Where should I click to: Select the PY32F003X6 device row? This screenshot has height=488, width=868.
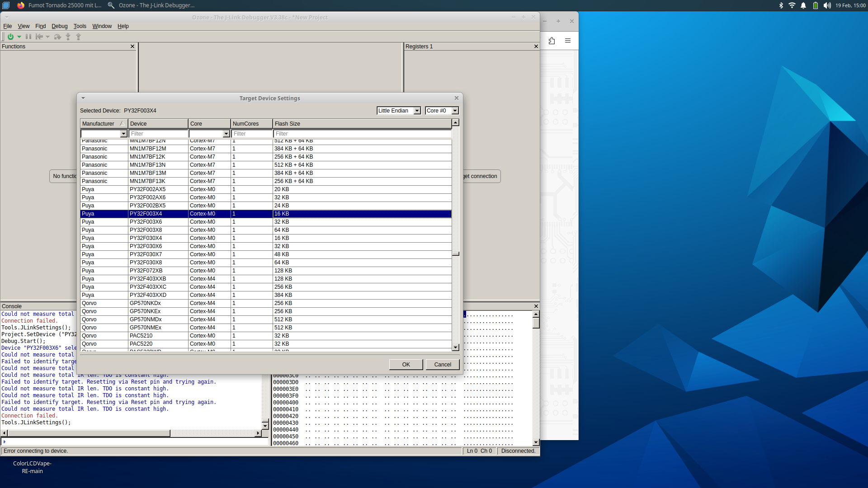[266, 222]
